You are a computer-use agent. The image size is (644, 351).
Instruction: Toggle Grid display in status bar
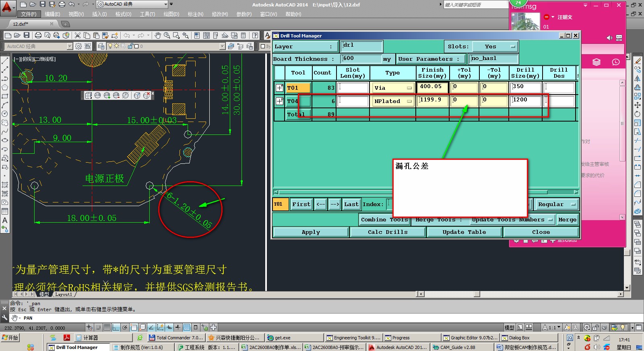(x=107, y=327)
